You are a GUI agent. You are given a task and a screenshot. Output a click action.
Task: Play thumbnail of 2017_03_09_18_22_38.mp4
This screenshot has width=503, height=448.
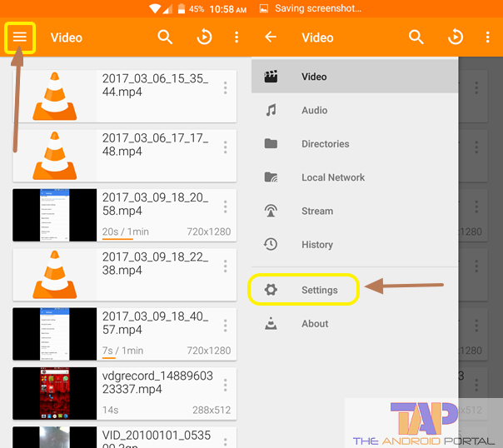coord(54,275)
